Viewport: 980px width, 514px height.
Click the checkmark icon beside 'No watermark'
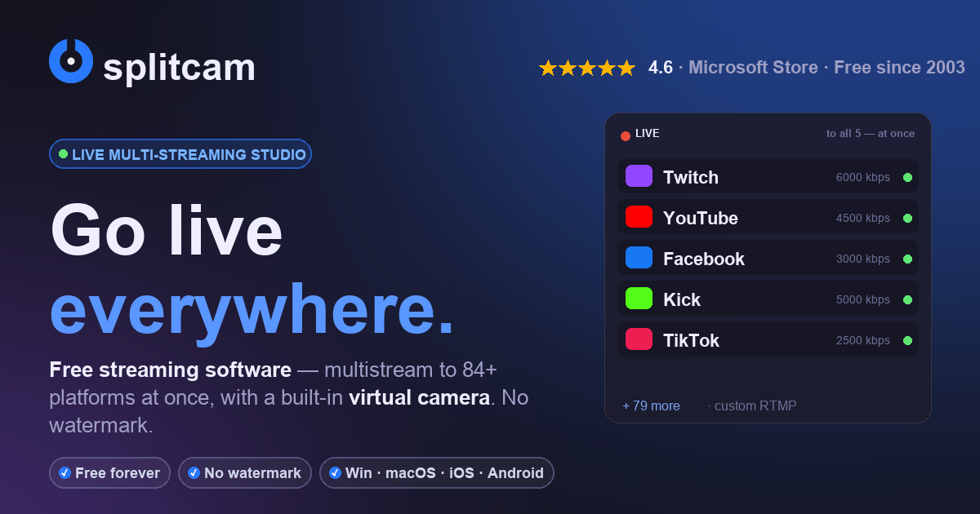[x=194, y=472]
